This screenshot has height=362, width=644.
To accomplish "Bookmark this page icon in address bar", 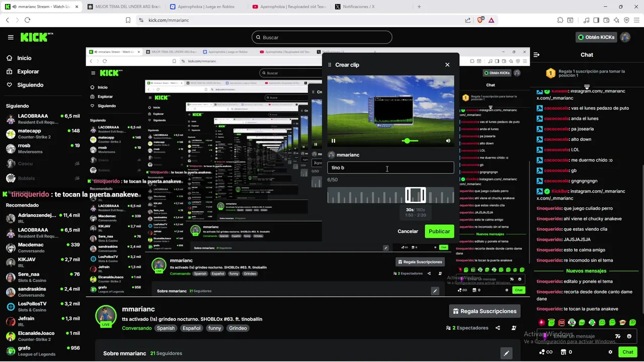I will coord(128,20).
